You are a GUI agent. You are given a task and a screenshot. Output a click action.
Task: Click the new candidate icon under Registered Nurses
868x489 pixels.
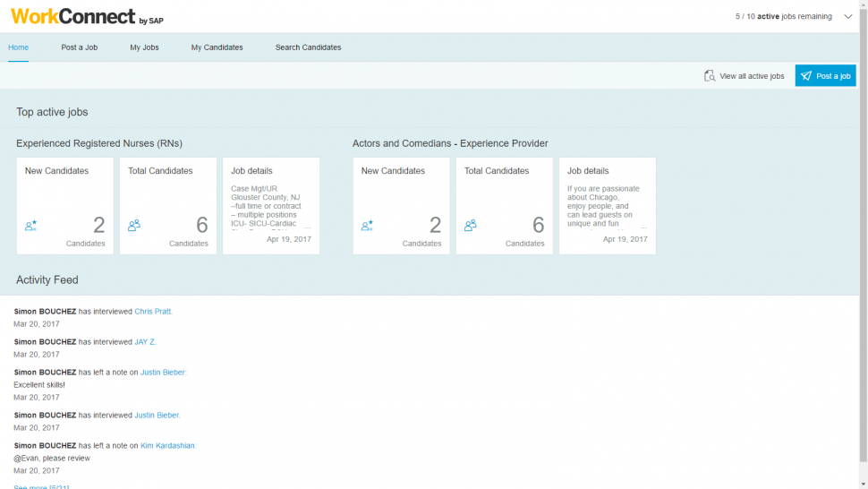31,226
